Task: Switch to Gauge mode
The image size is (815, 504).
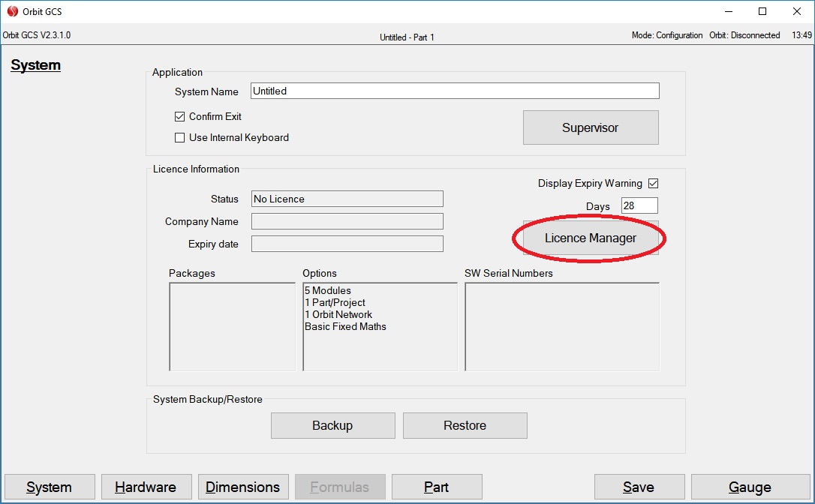Action: point(750,487)
